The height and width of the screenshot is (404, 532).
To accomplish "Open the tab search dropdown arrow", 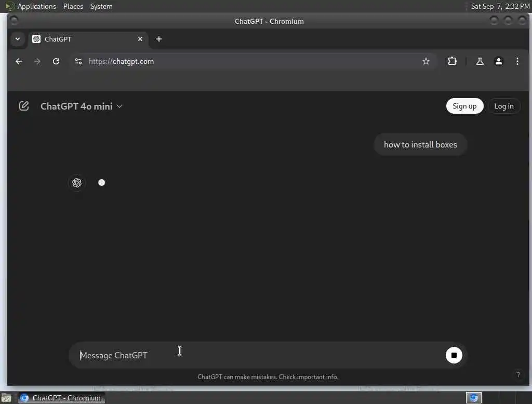I will (x=18, y=39).
